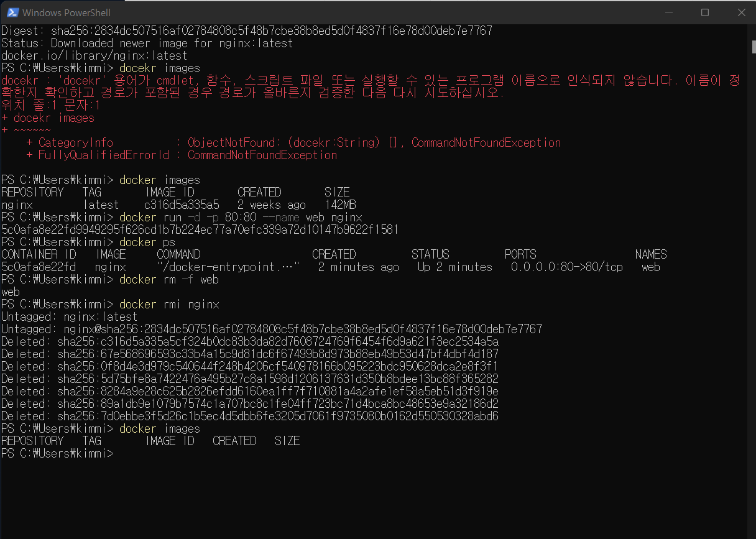Click 'Status: Downloaded newer image for nginx:latest'

coord(147,43)
